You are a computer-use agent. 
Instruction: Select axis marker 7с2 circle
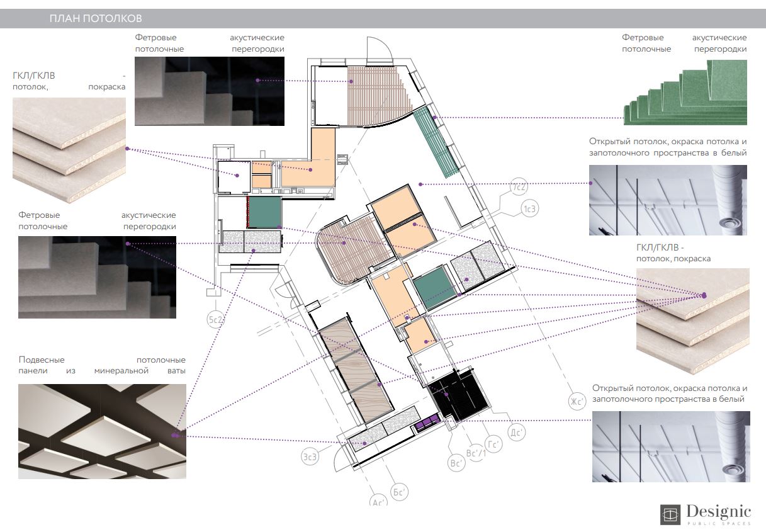point(520,187)
